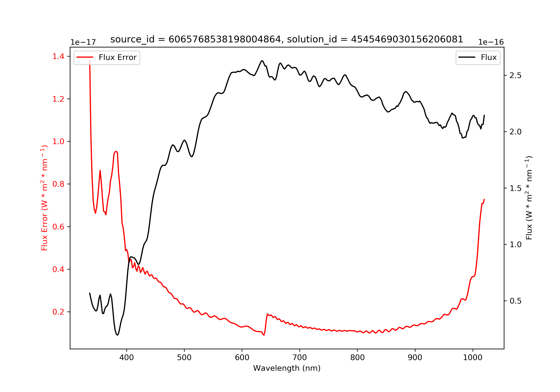560x392 pixels.
Task: Select the Flux Error legend label
Action: 118,57
